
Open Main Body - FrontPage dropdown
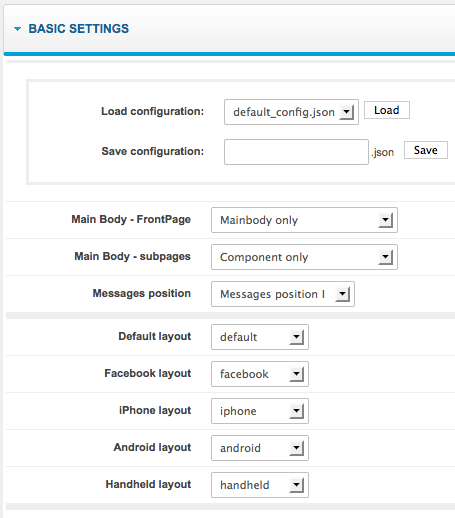pos(304,220)
